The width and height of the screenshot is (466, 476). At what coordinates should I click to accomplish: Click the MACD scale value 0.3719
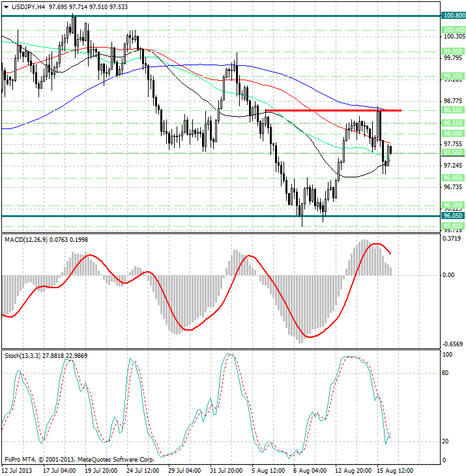pos(452,239)
